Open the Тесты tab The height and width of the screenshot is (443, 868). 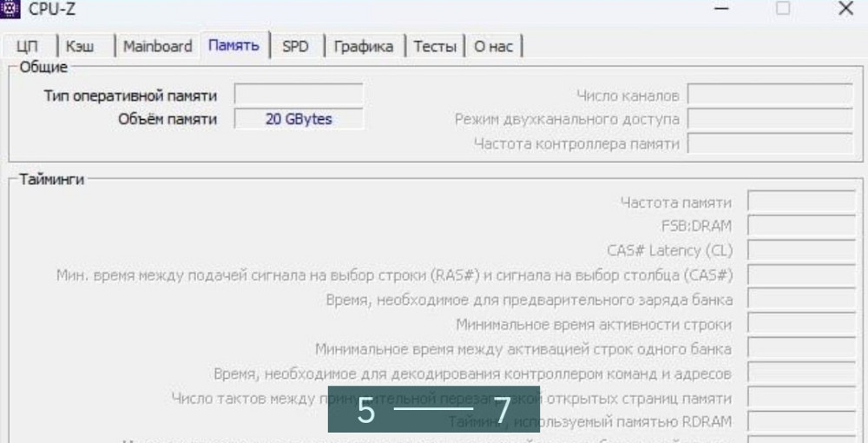click(435, 47)
